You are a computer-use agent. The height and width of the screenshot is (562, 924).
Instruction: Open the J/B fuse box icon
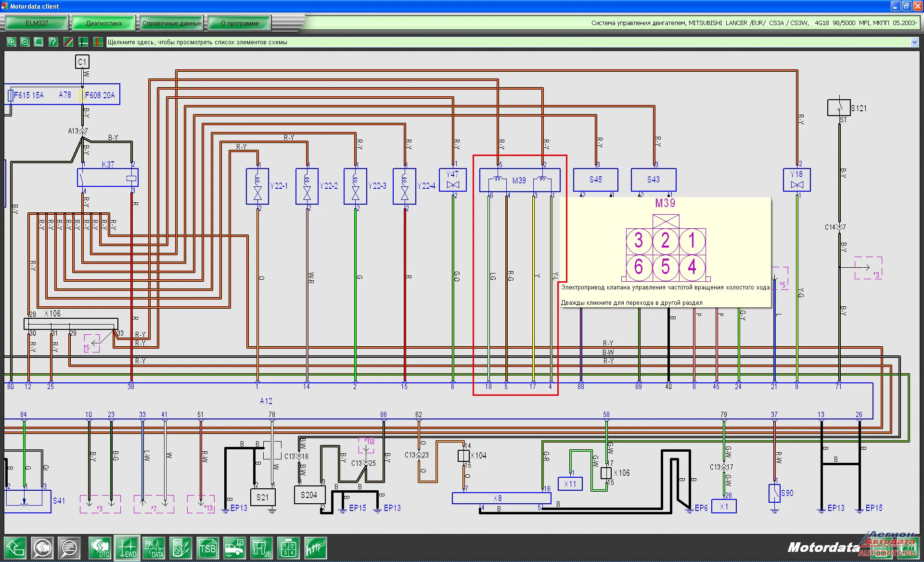coord(261,548)
